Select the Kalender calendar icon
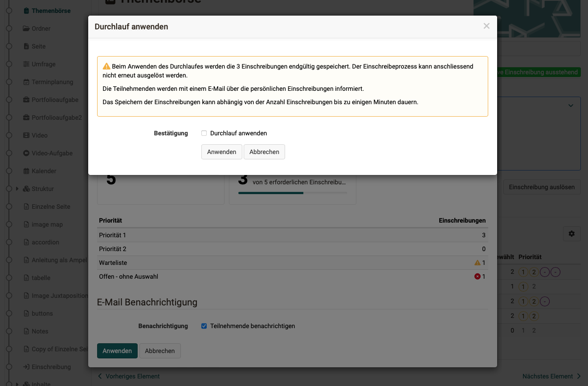 [26, 171]
